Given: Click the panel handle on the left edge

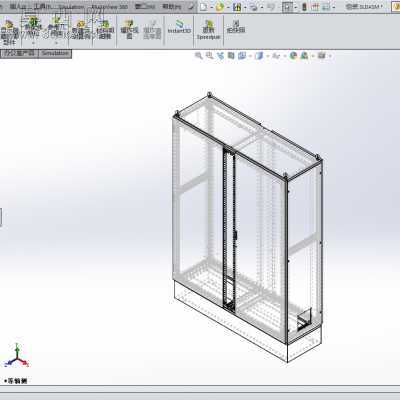Looking at the screenshot, I should coord(0,218).
